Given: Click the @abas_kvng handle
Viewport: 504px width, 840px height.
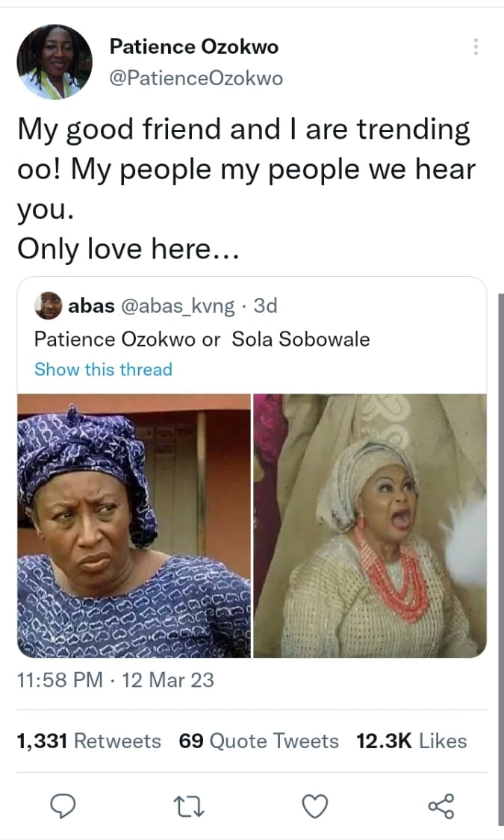Looking at the screenshot, I should click(x=177, y=305).
